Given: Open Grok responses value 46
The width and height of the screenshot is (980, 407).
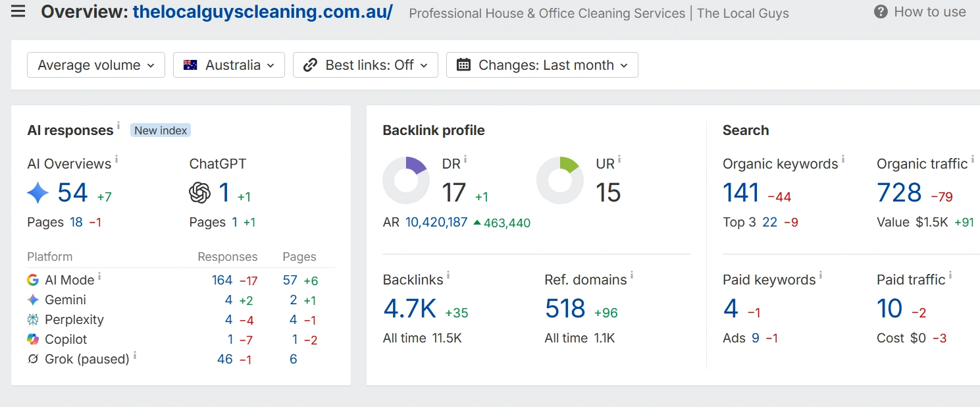Looking at the screenshot, I should 225,359.
